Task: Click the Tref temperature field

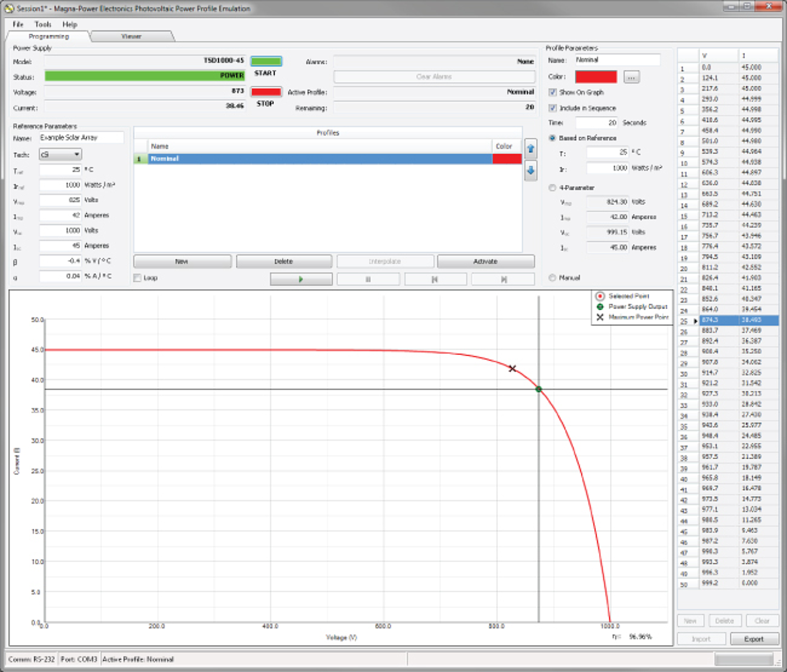Action: coord(60,170)
